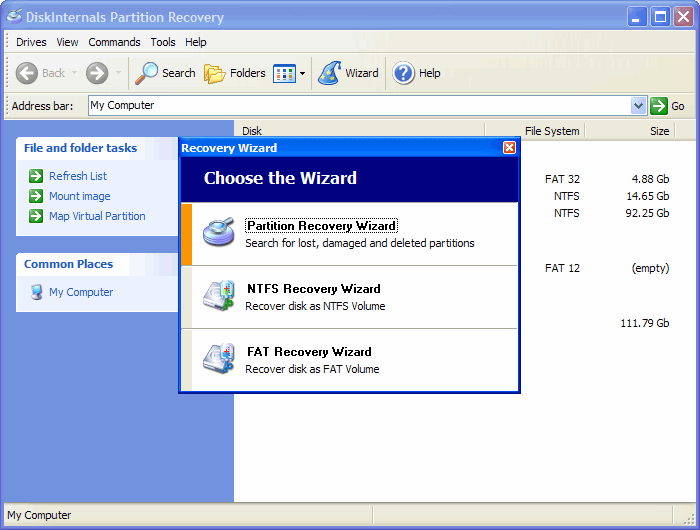Click the Refresh List link
Viewport: 700px width, 530px height.
pos(77,176)
